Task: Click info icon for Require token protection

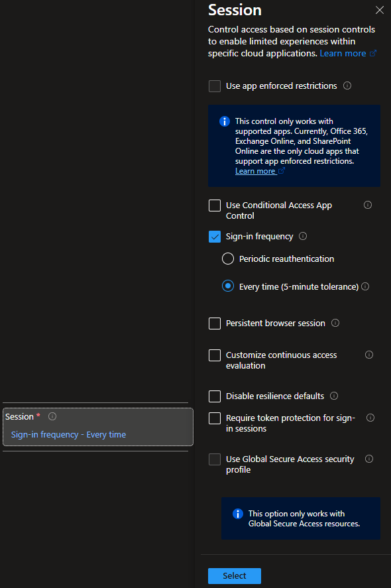Action: [x=370, y=418]
